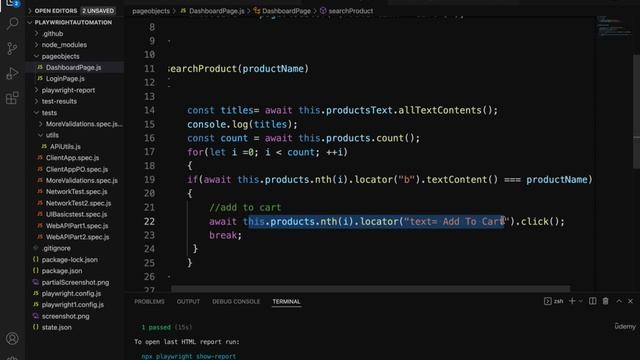
Task: Click the '2 UNSAVED' badge
Action: tap(98, 11)
